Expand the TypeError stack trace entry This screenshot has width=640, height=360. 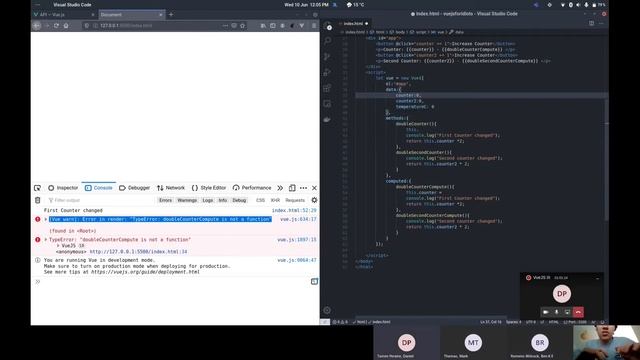(46, 240)
